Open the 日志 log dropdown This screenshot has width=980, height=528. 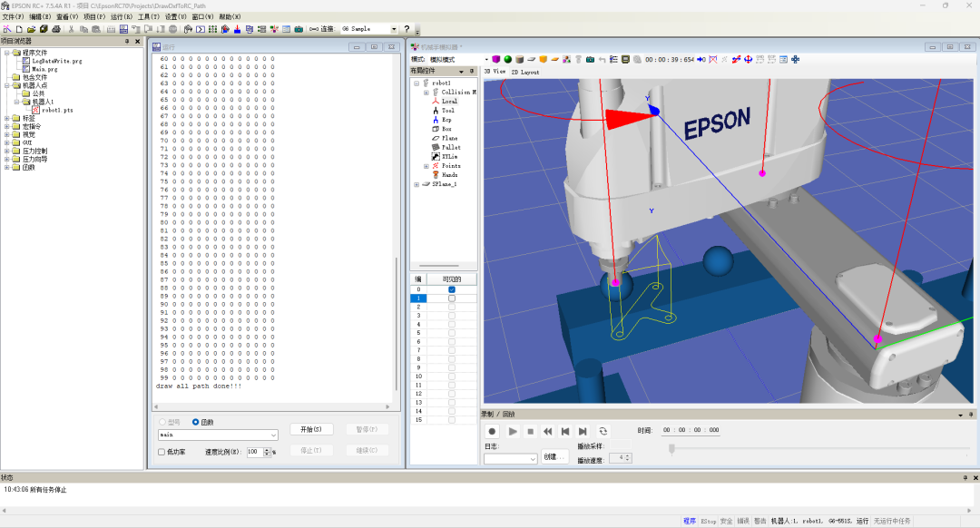tap(510, 459)
